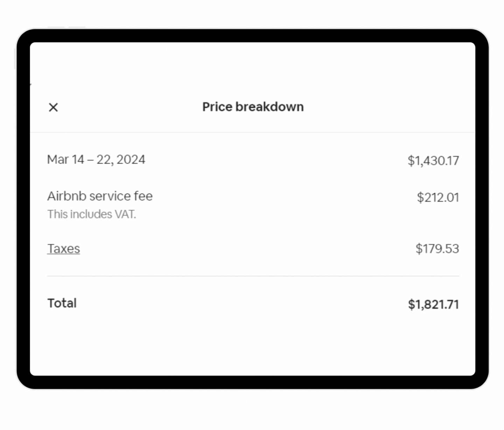Click the $212.01 service fee amount
Image resolution: width=504 pixels, height=430 pixels.
pos(437,197)
